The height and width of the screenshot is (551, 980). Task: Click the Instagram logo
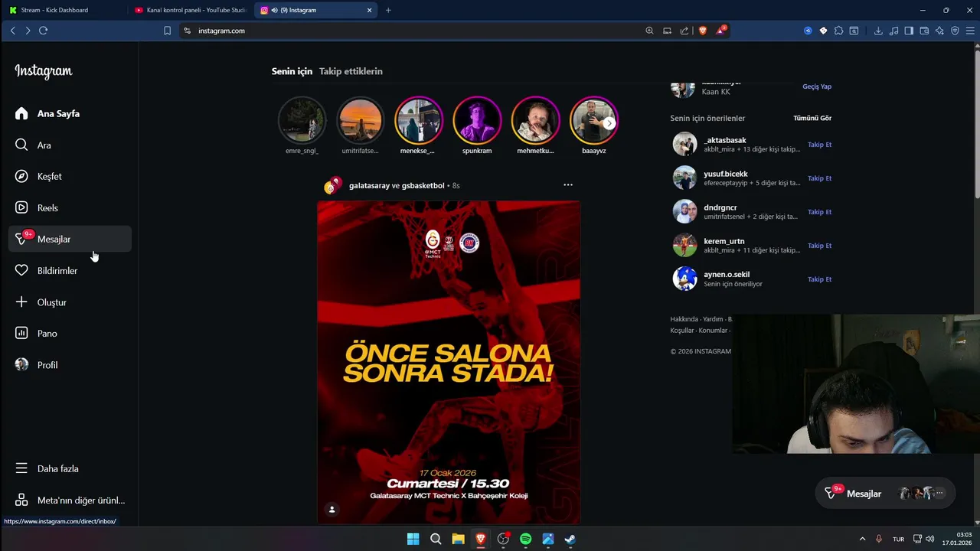click(x=44, y=71)
